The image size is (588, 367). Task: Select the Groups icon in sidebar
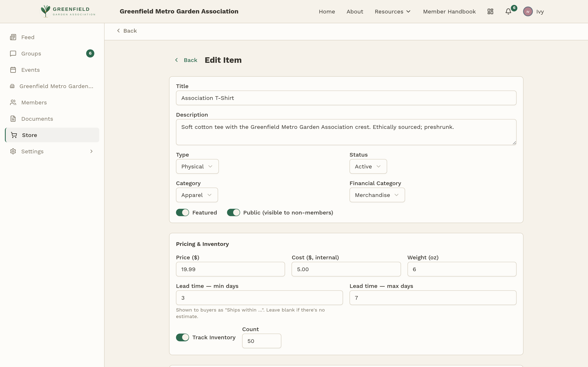(x=13, y=53)
